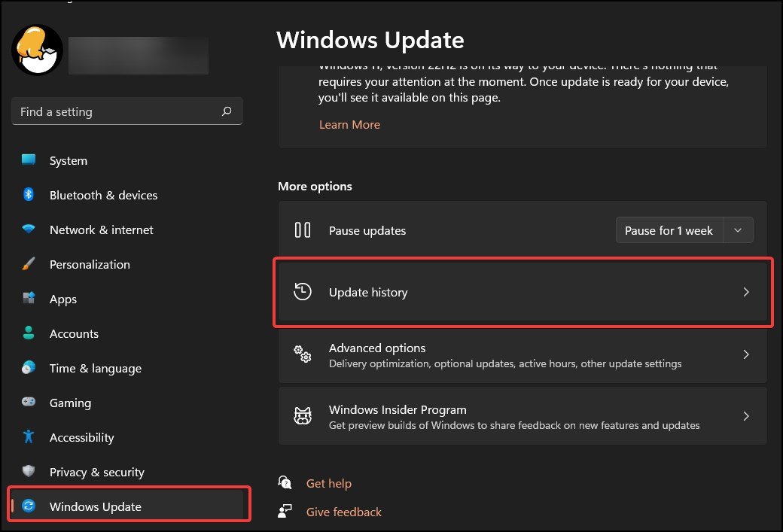Screen dimensions: 783x532
Task: Click the Windows Insider Program cat icon
Action: point(303,415)
